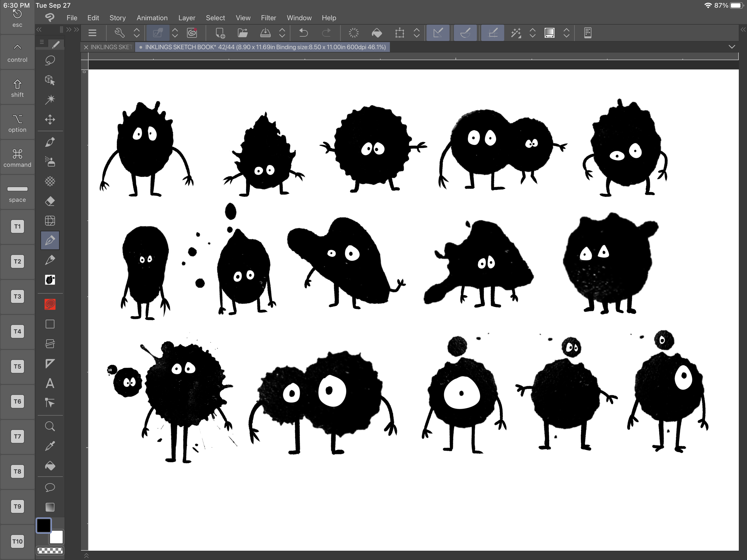Expand the bottom palette double-chevron
The image size is (747, 560).
(x=86, y=556)
